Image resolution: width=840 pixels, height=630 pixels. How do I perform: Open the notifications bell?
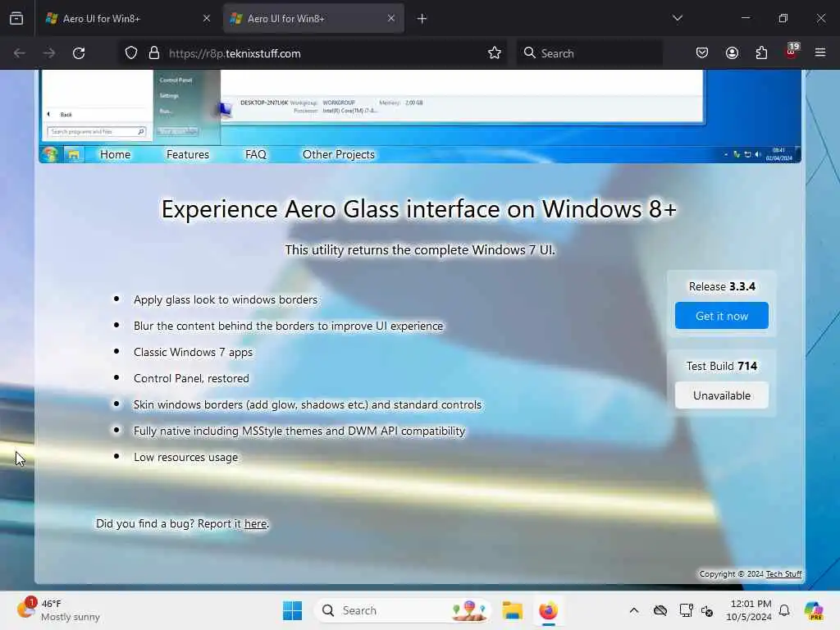pos(784,610)
